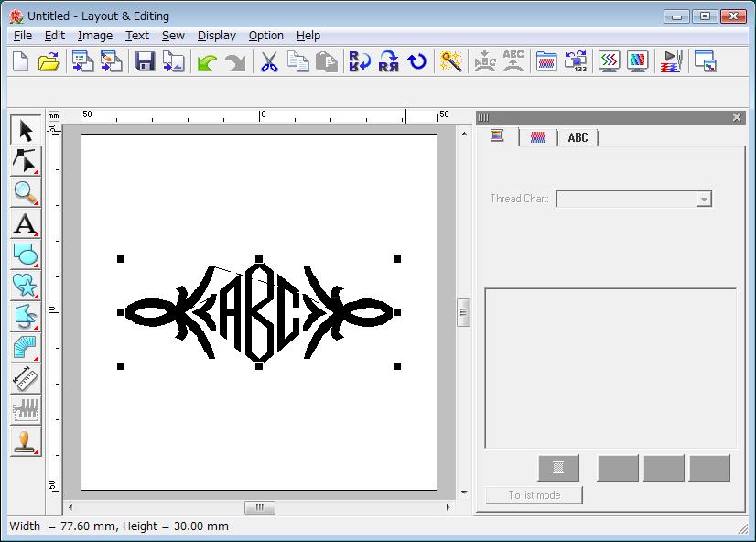The height and width of the screenshot is (542, 756).
Task: Select the Measure ruler tool
Action: 26,378
